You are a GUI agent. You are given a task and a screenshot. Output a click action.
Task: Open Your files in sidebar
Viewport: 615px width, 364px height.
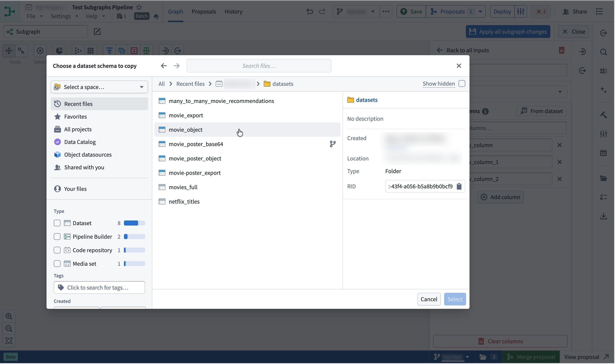99,189
